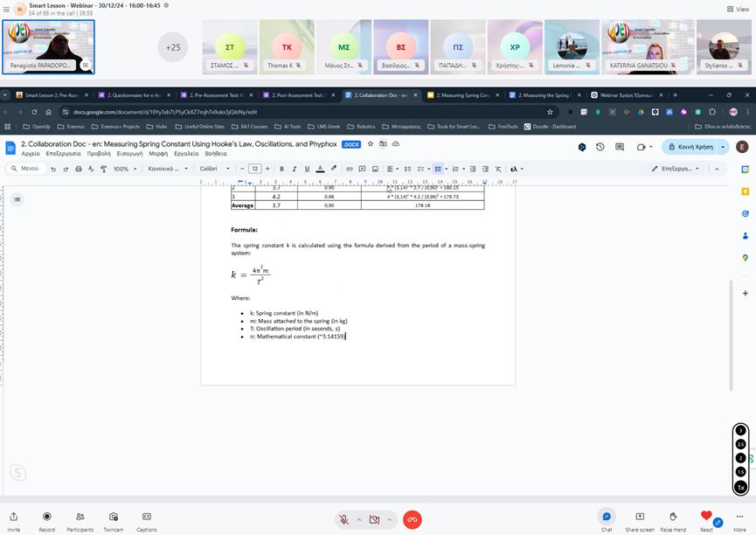756x535 pixels.
Task: Open the More options menu
Action: pos(739,517)
